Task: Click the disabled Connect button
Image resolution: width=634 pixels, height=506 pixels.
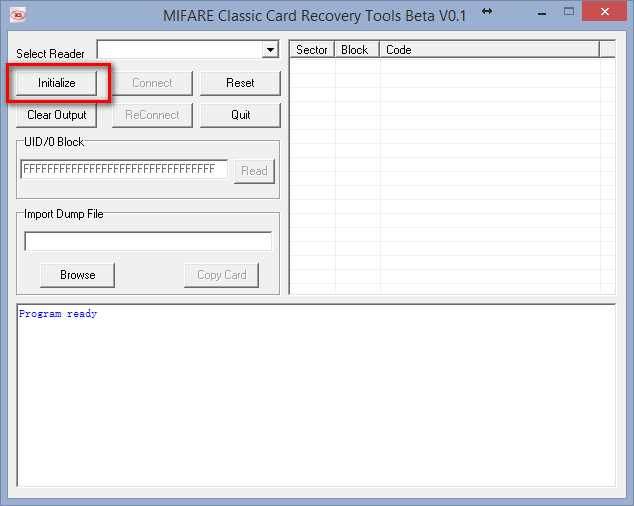Action: point(152,83)
